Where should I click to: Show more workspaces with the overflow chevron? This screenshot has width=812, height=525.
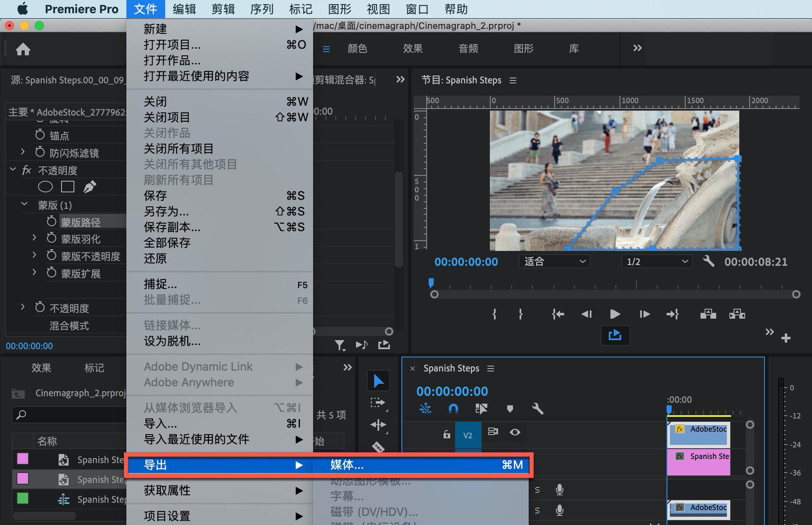637,48
